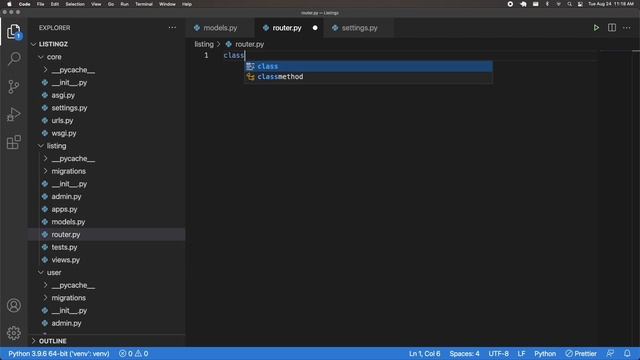The width and height of the screenshot is (640, 360).
Task: Click the editor minimap scrollbar area
Action: [636, 198]
